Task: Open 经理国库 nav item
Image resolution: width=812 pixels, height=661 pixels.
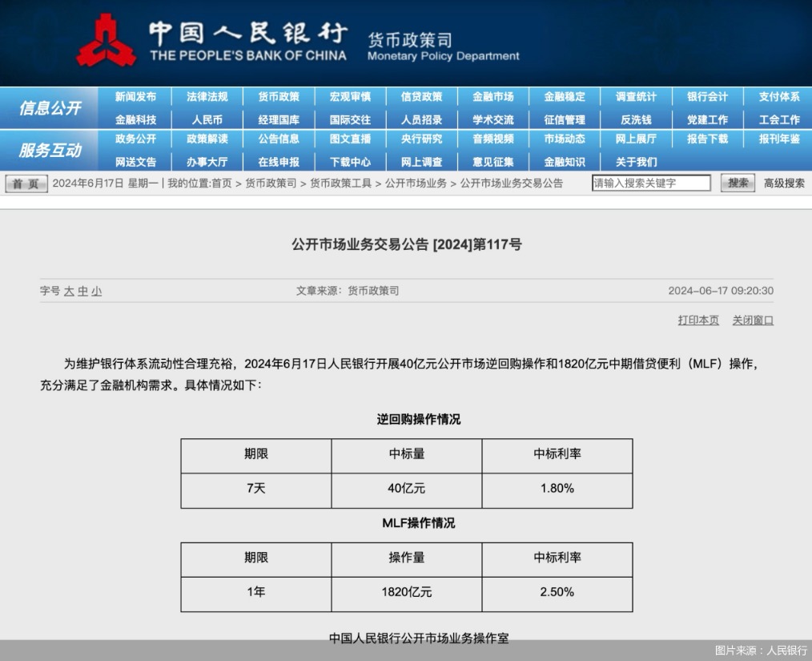Action: (x=279, y=119)
